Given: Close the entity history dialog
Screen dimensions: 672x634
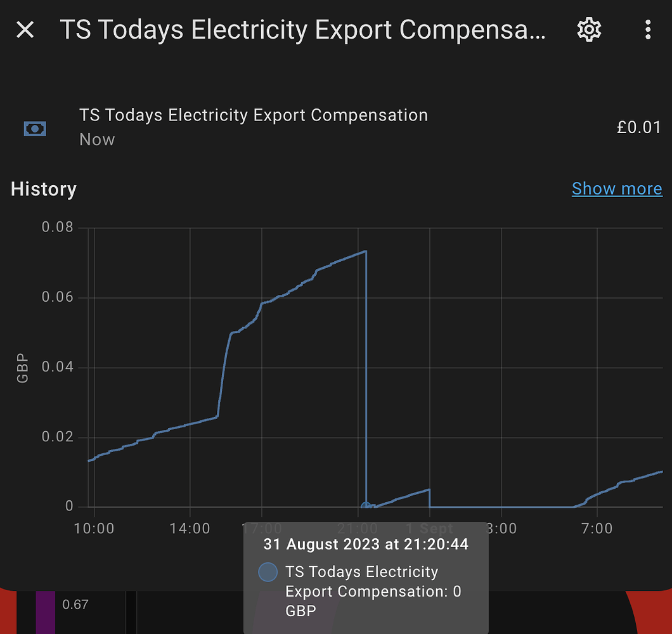Looking at the screenshot, I should point(25,29).
